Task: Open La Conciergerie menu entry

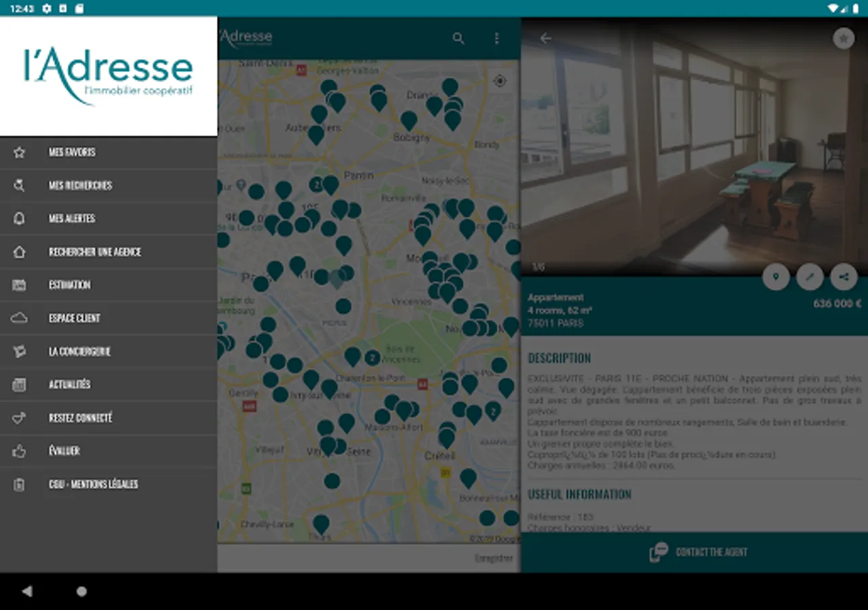Action: tap(108, 351)
